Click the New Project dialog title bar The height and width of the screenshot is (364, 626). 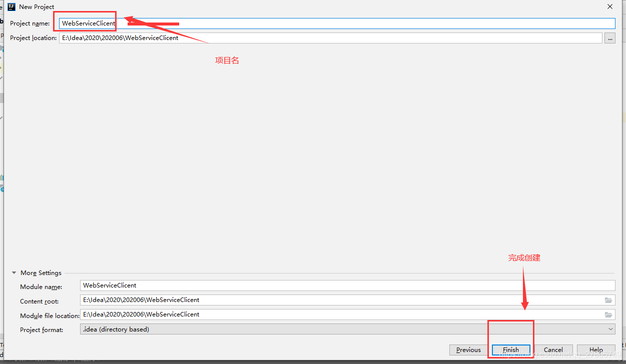point(300,6)
